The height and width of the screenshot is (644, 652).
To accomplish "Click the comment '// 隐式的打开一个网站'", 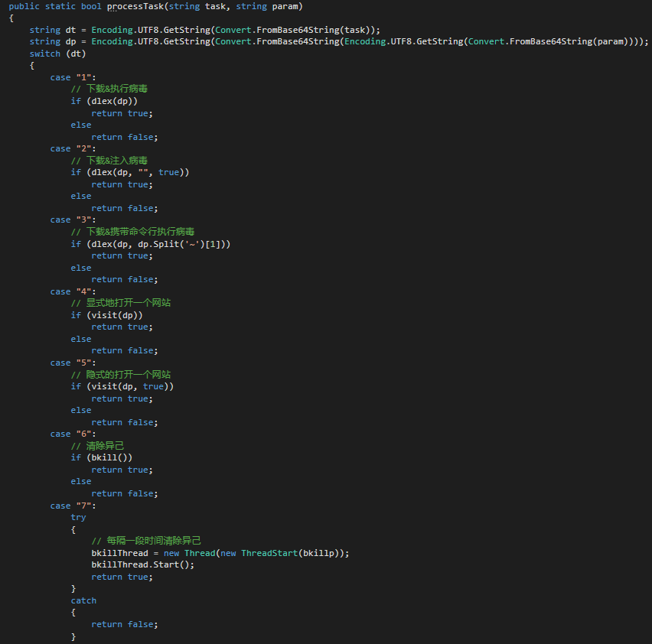I will click(x=121, y=374).
